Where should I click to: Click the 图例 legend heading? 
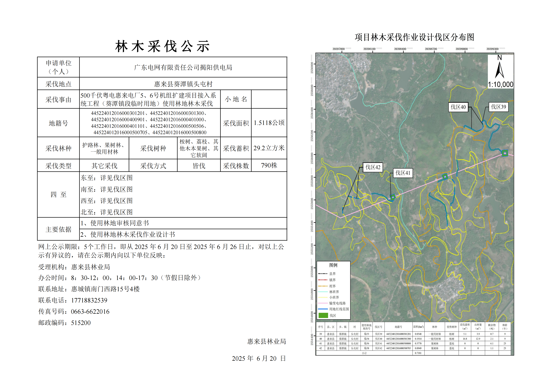pyautogui.click(x=333, y=265)
